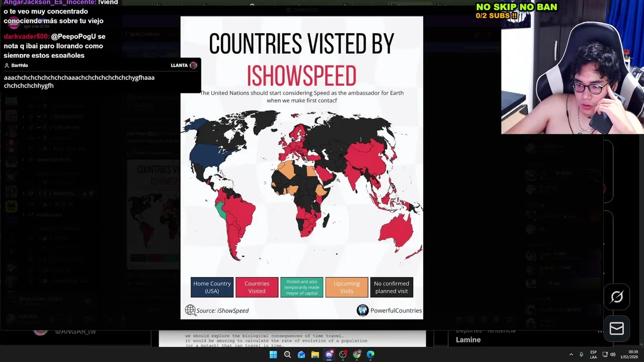Click the globe icon beside Source
This screenshot has height=362, width=644.
click(x=190, y=310)
